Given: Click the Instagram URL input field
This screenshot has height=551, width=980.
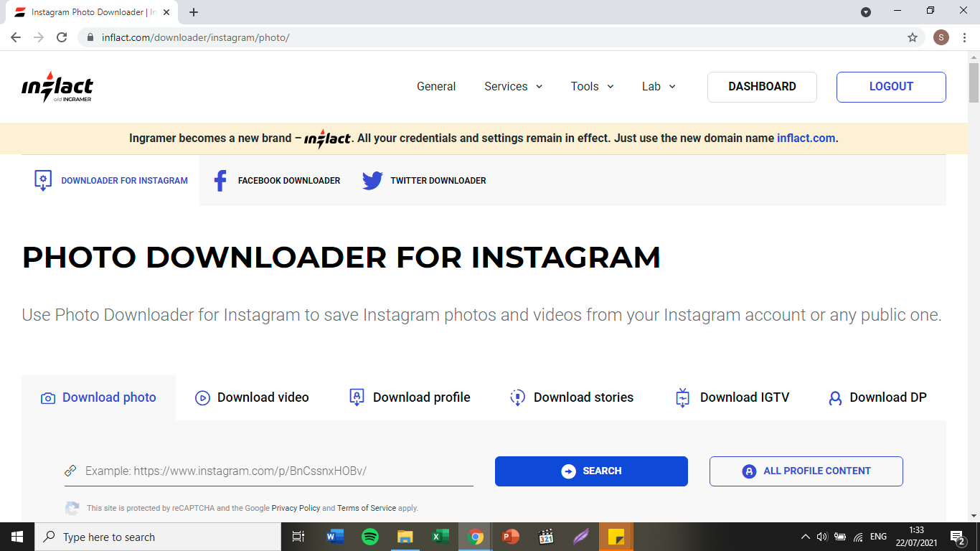Looking at the screenshot, I should click(x=269, y=471).
